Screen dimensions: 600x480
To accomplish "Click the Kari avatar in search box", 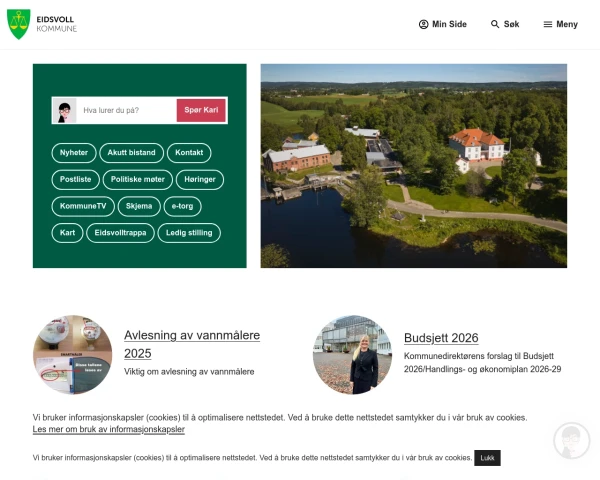I will point(66,111).
